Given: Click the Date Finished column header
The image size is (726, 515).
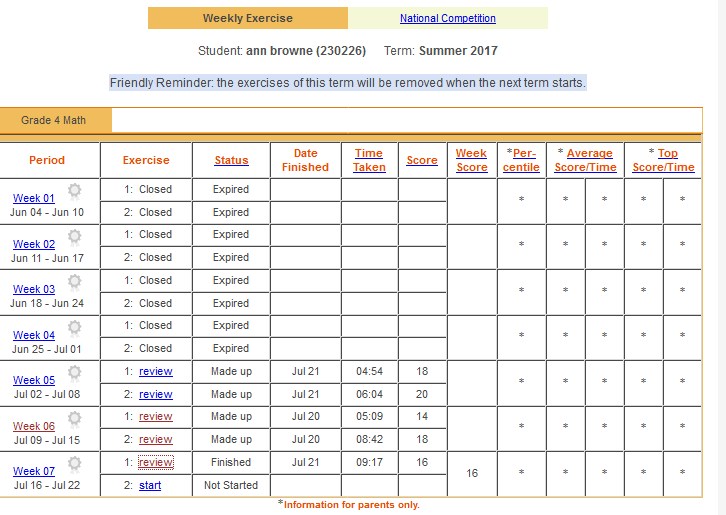Looking at the screenshot, I should click(305, 160).
